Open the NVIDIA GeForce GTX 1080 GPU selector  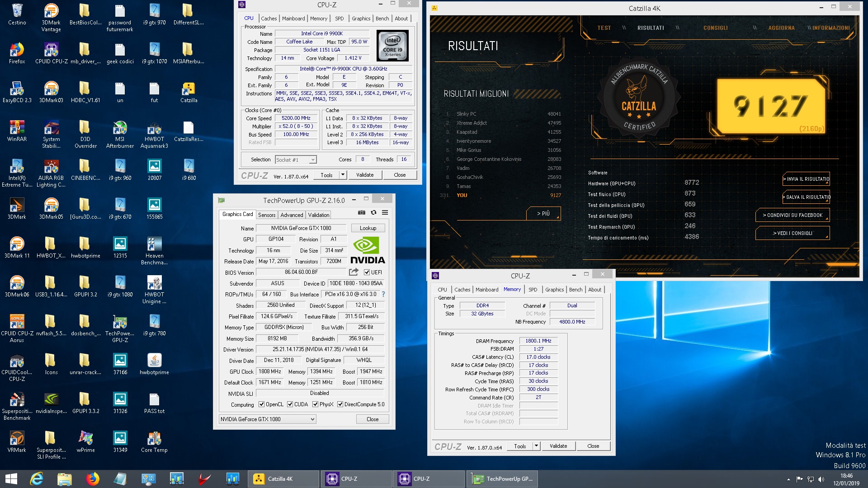tap(268, 419)
